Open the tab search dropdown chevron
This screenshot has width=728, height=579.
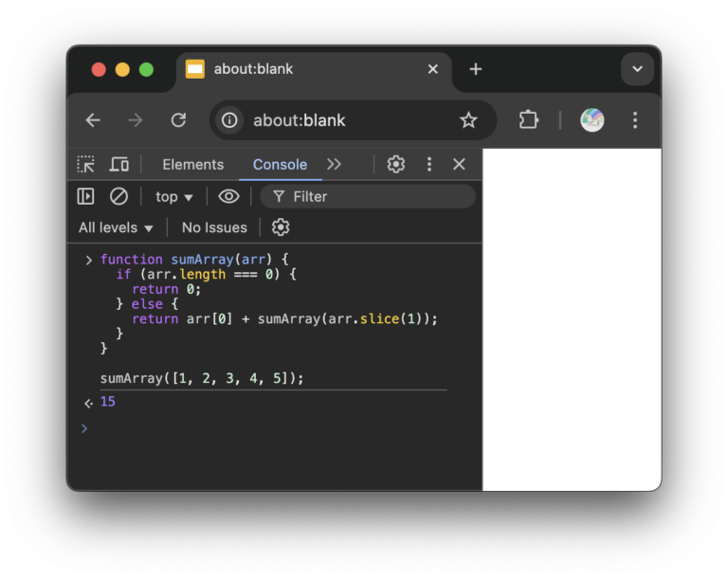tap(637, 69)
